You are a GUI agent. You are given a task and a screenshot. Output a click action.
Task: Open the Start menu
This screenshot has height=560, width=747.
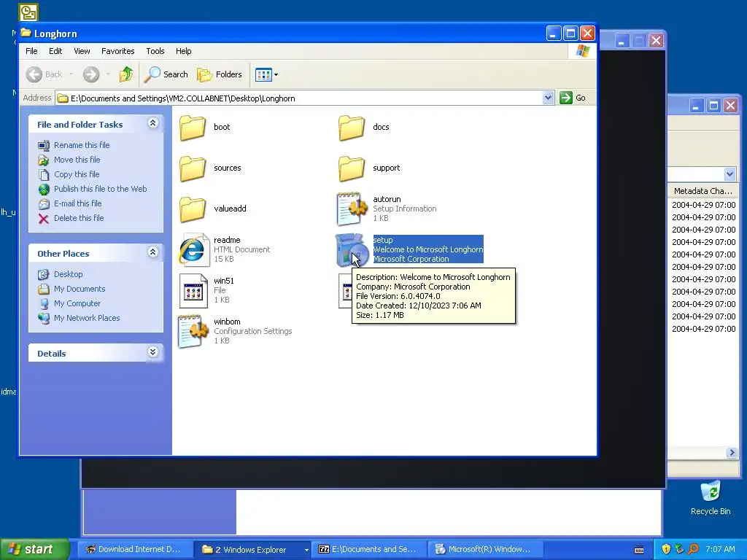tap(34, 549)
